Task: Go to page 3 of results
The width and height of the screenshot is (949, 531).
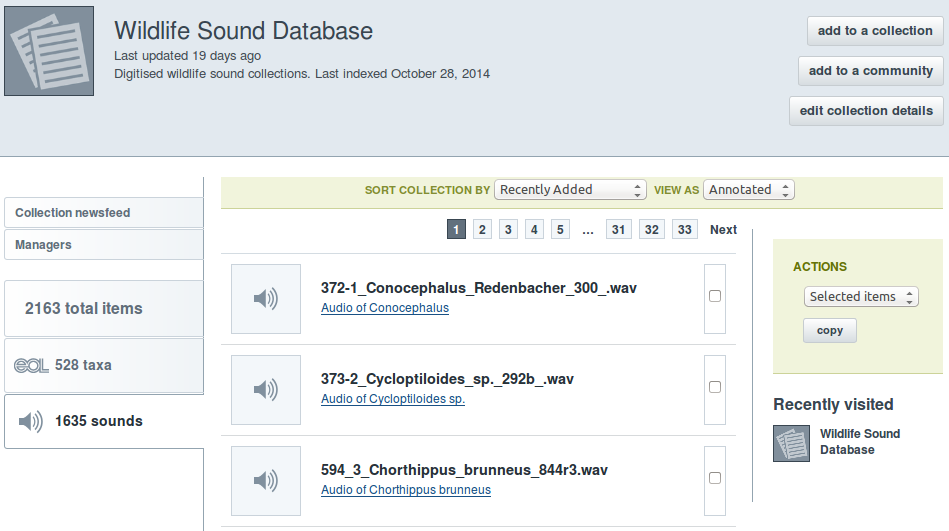Action: [x=508, y=229]
